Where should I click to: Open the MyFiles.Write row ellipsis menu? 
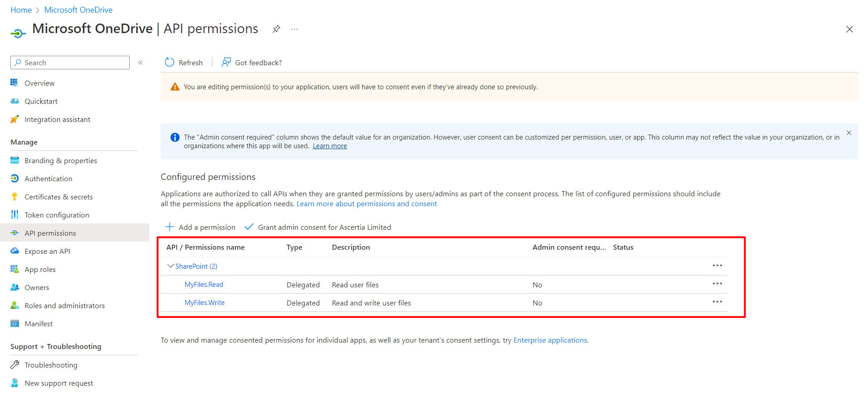coord(717,302)
